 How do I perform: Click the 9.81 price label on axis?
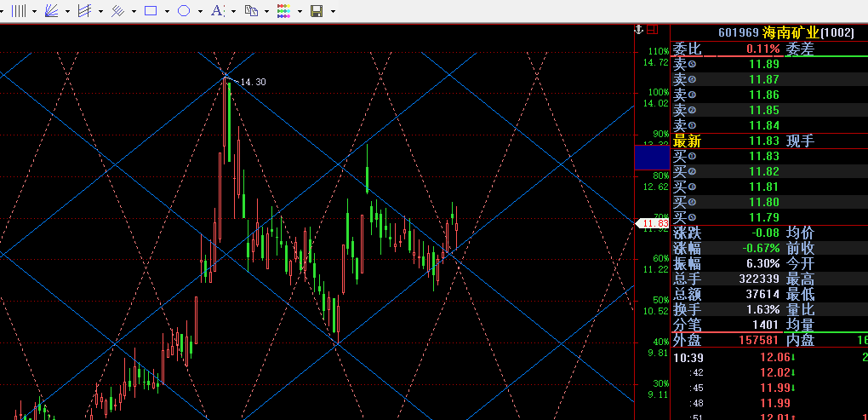(x=659, y=354)
